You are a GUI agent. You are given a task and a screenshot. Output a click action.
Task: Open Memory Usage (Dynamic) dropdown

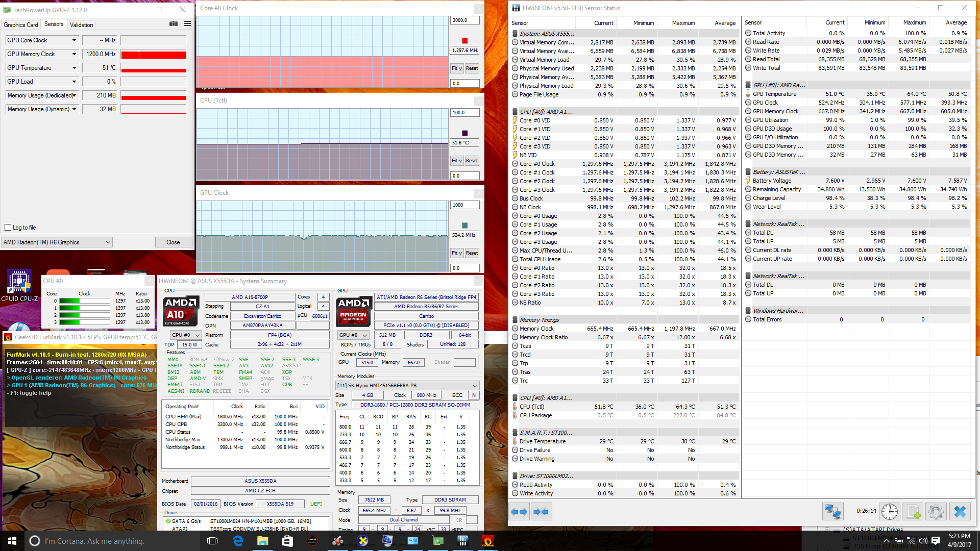(74, 109)
